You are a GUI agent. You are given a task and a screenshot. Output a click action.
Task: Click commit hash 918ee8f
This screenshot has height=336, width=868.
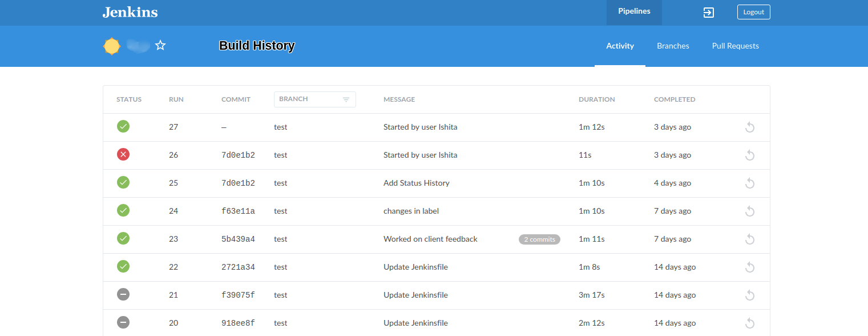click(x=238, y=323)
